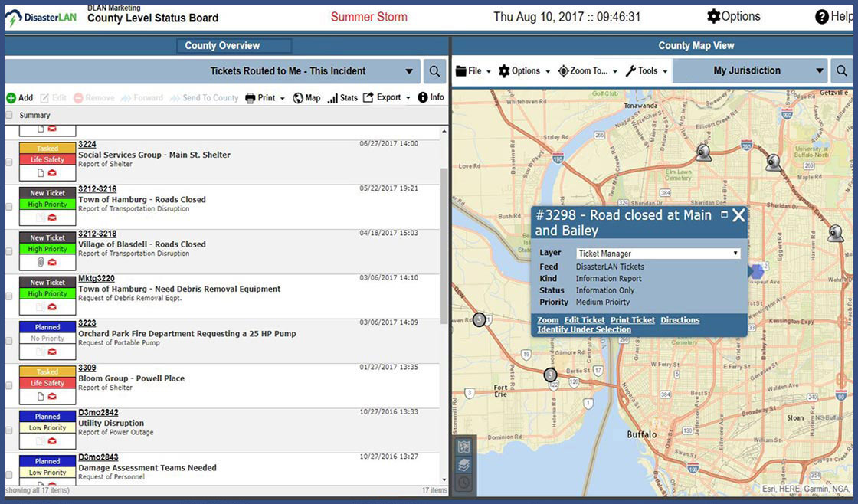
Task: Check the box for ticket 3224
Action: 9,162
